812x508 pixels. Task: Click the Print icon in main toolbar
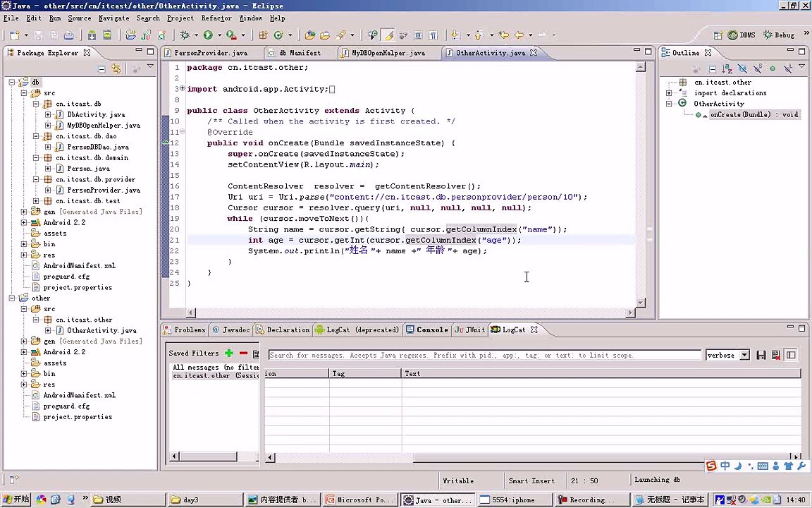click(x=69, y=35)
